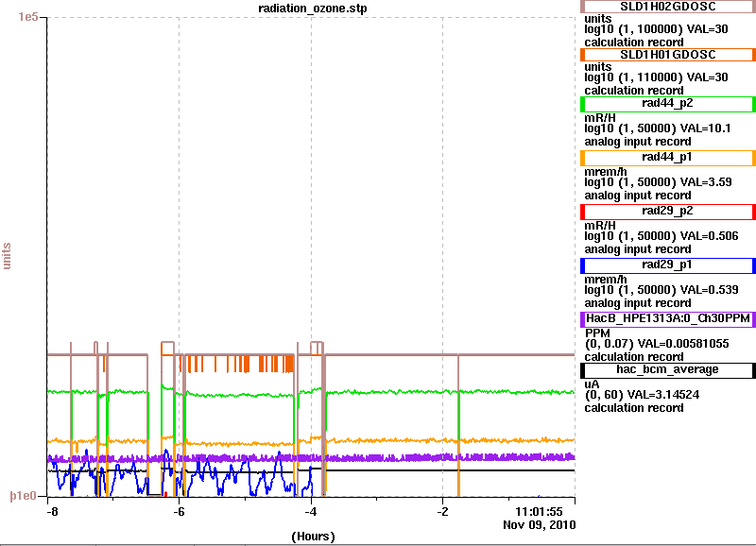Click the -8 hours x-axis tick label
Screen dimensions: 756x546
point(52,512)
